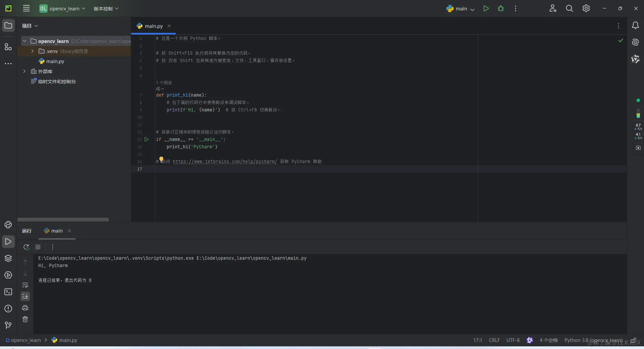This screenshot has width=644, height=349.
Task: Toggle file read-only lock in status bar
Action: point(633,340)
